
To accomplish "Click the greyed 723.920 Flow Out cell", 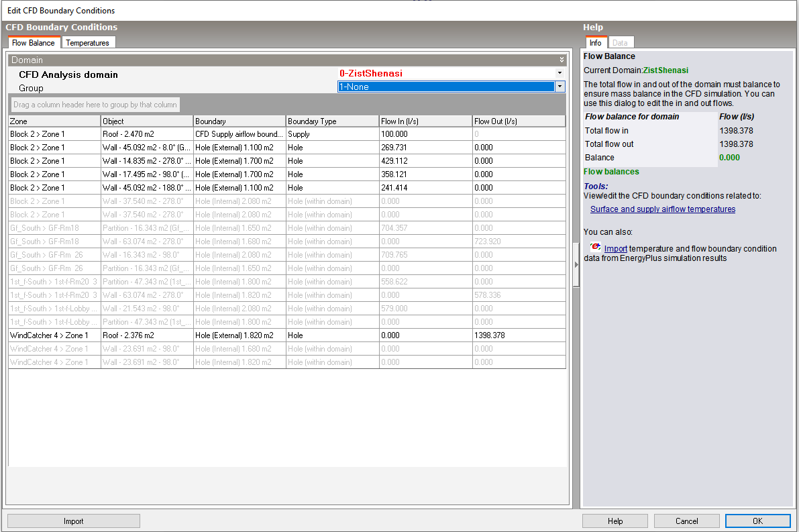I will point(519,241).
